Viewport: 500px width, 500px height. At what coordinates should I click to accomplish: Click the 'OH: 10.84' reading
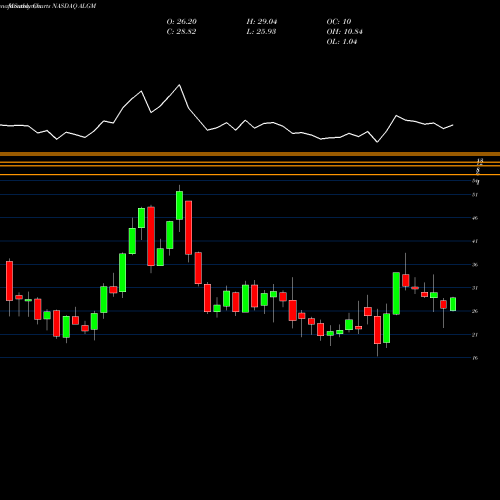click(x=344, y=32)
